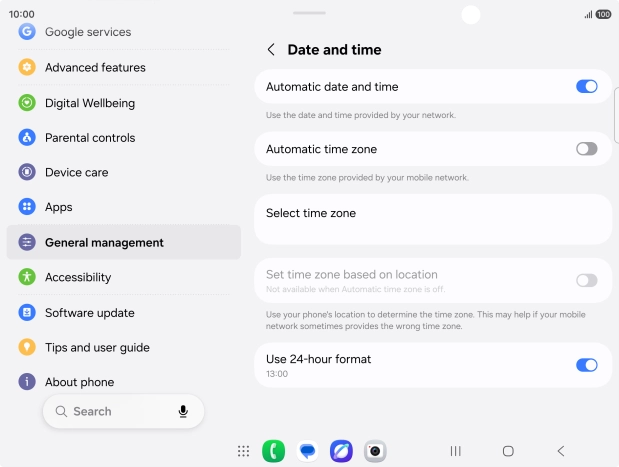Open the Camera app icon
Viewport: 619px width, 467px height.
pyautogui.click(x=375, y=451)
